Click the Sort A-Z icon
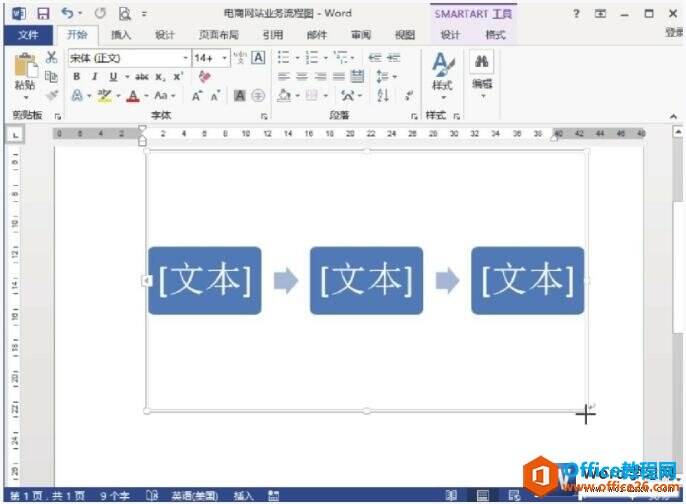 pos(383,95)
